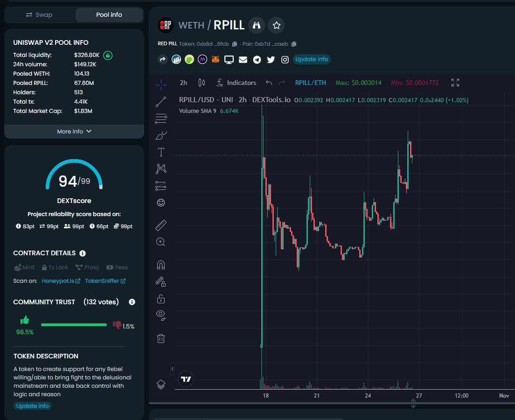Click the chart pane resize handle
Screen dimensions: 515x420
(413, 404)
